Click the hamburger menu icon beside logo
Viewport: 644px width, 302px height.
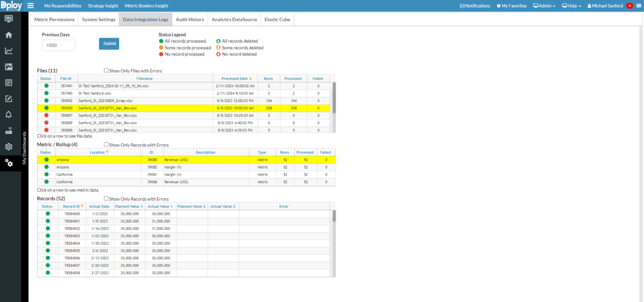point(30,6)
